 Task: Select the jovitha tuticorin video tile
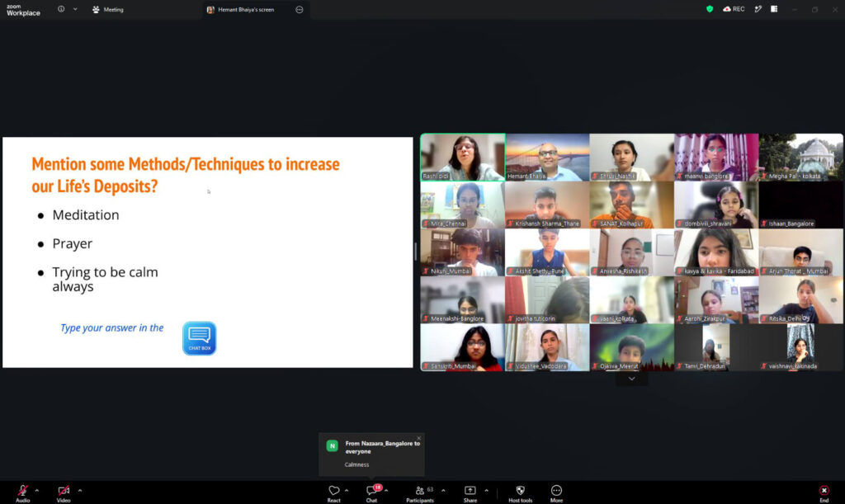pos(547,299)
